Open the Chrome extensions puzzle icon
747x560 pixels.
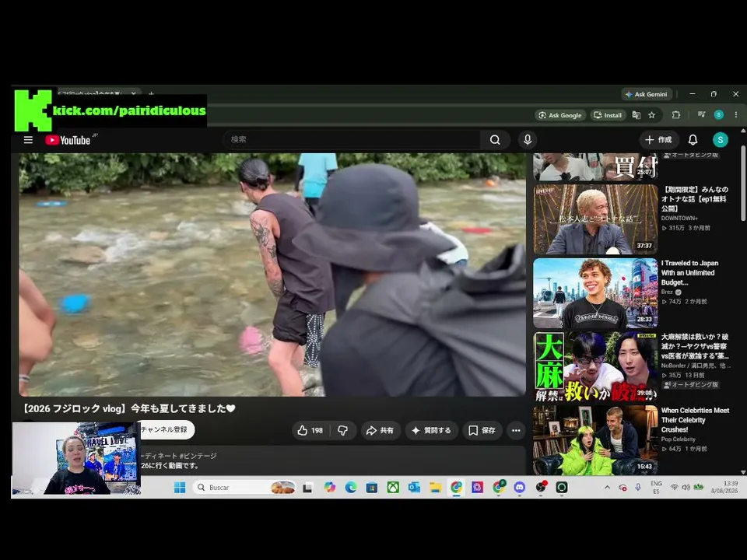(676, 115)
